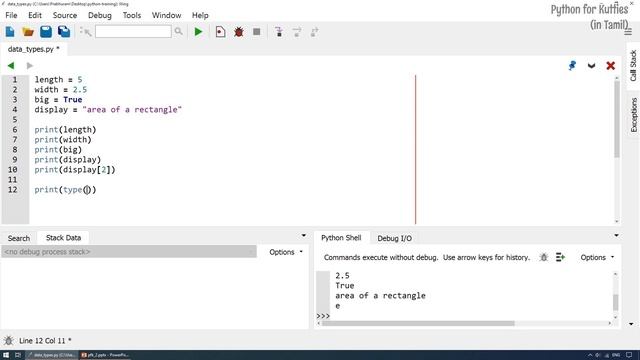Select the data_types.py editor tab
Viewport: 640px width, 360px height.
click(x=33, y=49)
